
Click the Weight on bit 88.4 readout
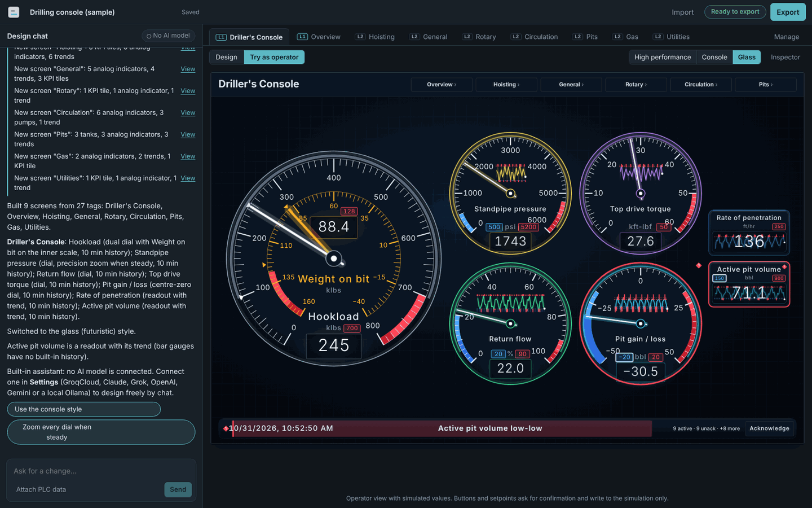[334, 227]
